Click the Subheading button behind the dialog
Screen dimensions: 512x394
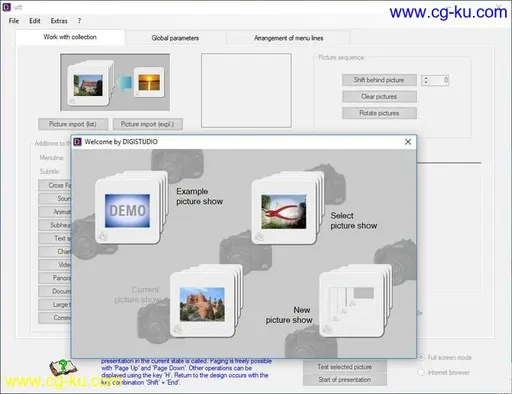(x=55, y=225)
